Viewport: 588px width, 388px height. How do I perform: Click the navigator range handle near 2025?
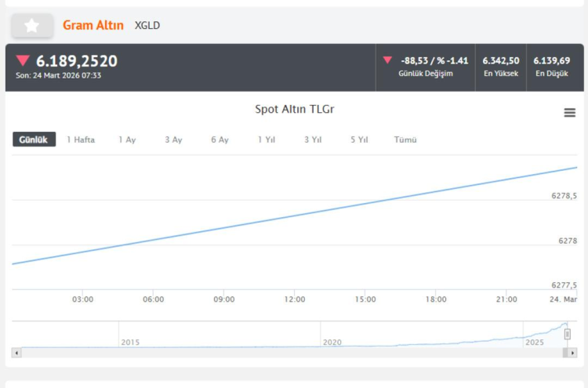click(567, 334)
